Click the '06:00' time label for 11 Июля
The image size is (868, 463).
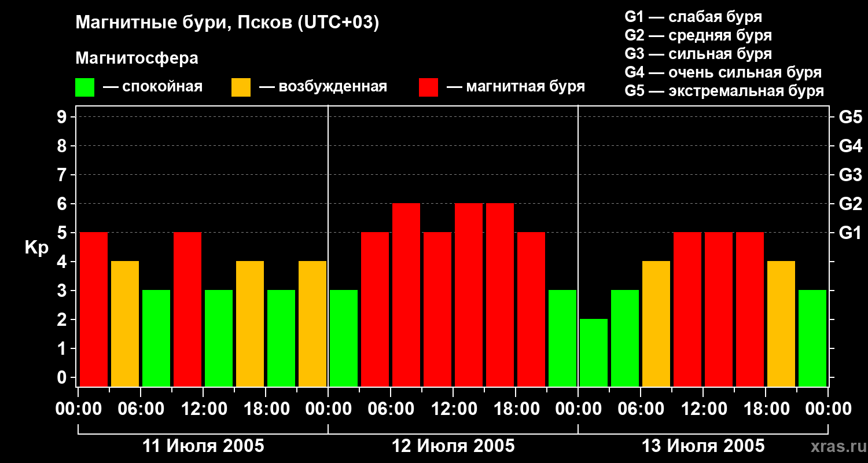141,409
